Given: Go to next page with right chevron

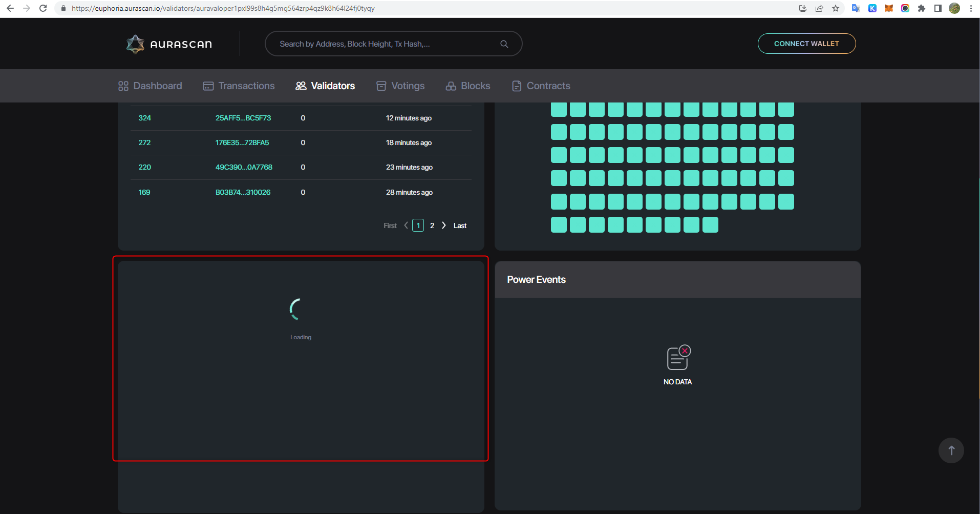Looking at the screenshot, I should point(443,225).
